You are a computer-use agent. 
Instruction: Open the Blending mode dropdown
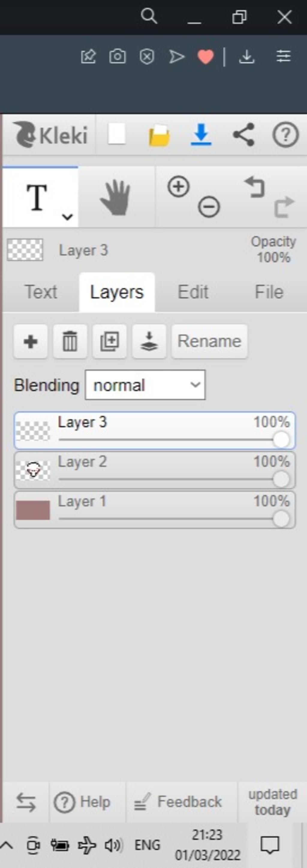(x=145, y=385)
